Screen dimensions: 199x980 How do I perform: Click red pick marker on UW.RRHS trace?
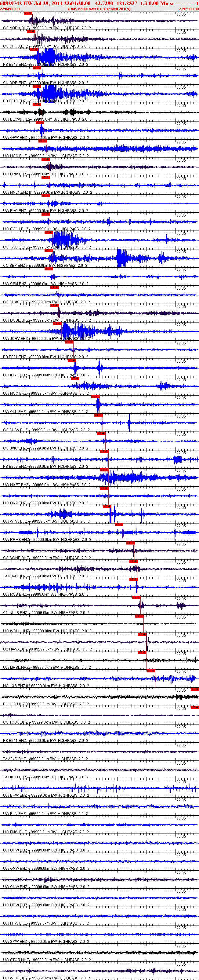pyautogui.click(x=119, y=524)
